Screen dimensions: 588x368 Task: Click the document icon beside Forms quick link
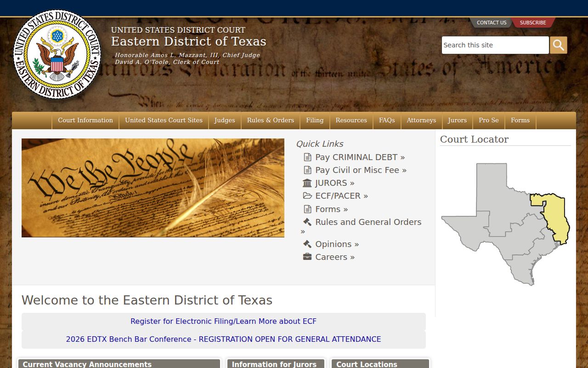(x=307, y=209)
